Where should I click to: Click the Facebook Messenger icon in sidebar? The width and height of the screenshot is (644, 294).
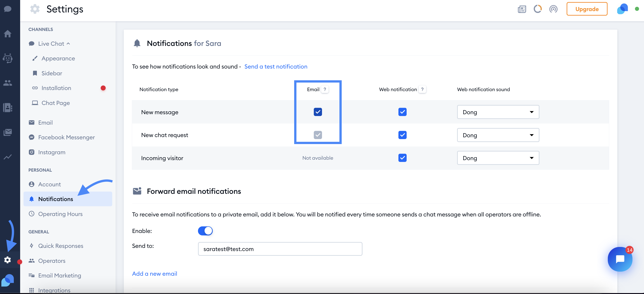pos(31,137)
